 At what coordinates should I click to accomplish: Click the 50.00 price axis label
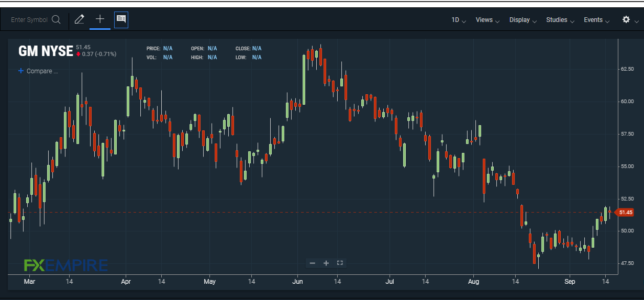coord(627,230)
